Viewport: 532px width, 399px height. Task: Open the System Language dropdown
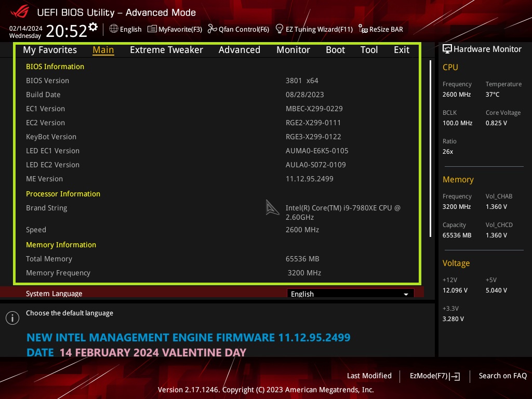click(x=351, y=293)
